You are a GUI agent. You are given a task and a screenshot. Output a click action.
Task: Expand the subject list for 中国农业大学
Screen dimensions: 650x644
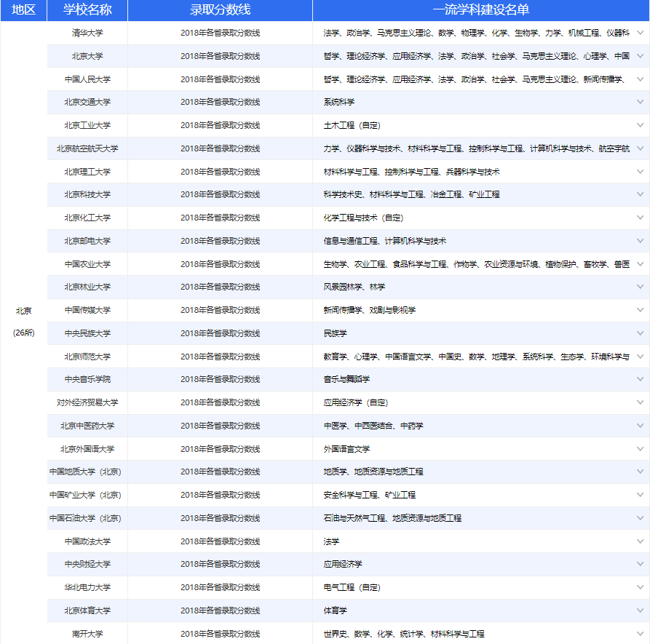point(640,264)
